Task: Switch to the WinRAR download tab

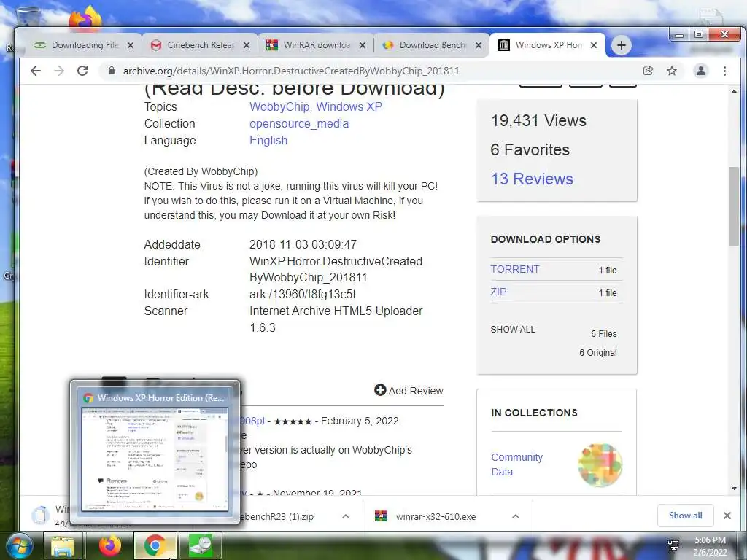Action: coord(317,45)
